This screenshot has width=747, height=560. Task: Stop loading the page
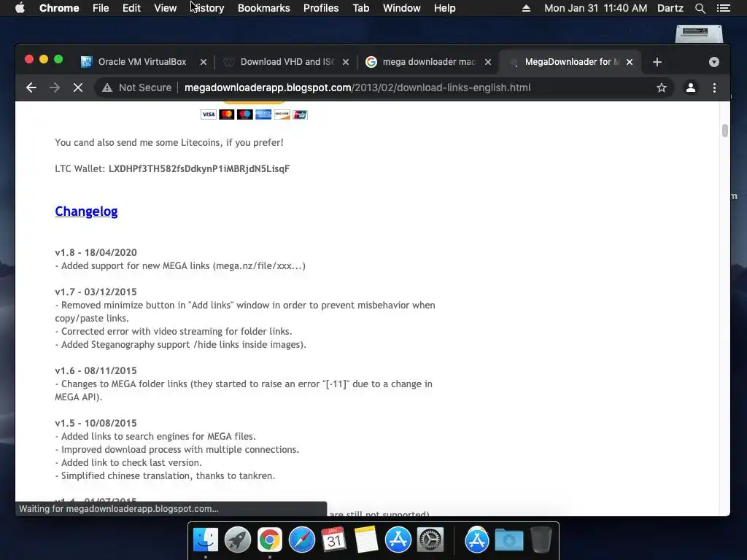click(78, 87)
